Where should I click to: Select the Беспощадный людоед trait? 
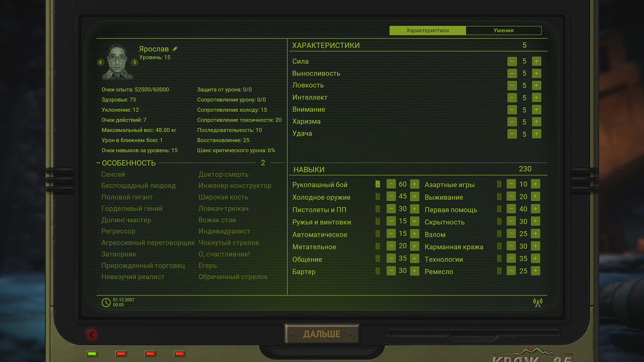tap(138, 186)
